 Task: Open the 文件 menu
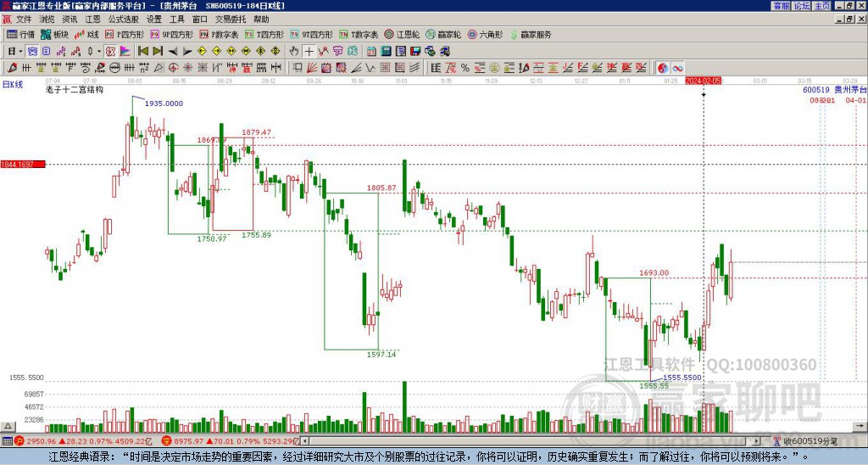click(x=24, y=20)
